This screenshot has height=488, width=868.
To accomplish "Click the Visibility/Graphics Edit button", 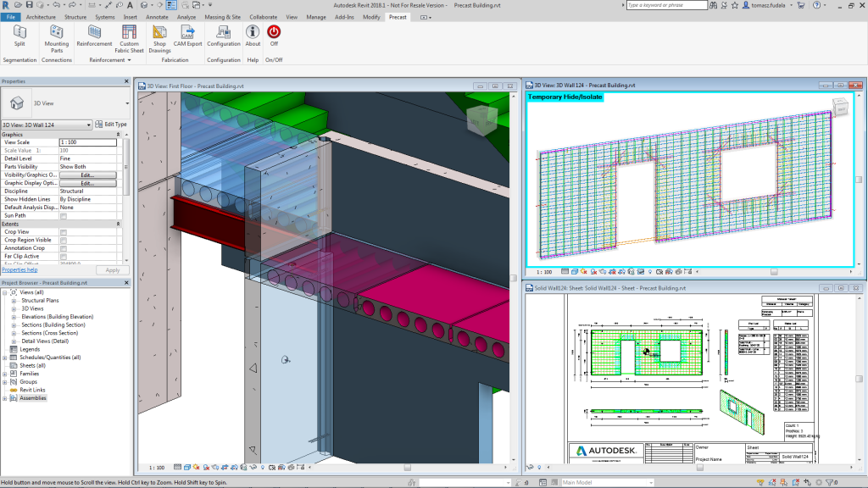I will [87, 175].
